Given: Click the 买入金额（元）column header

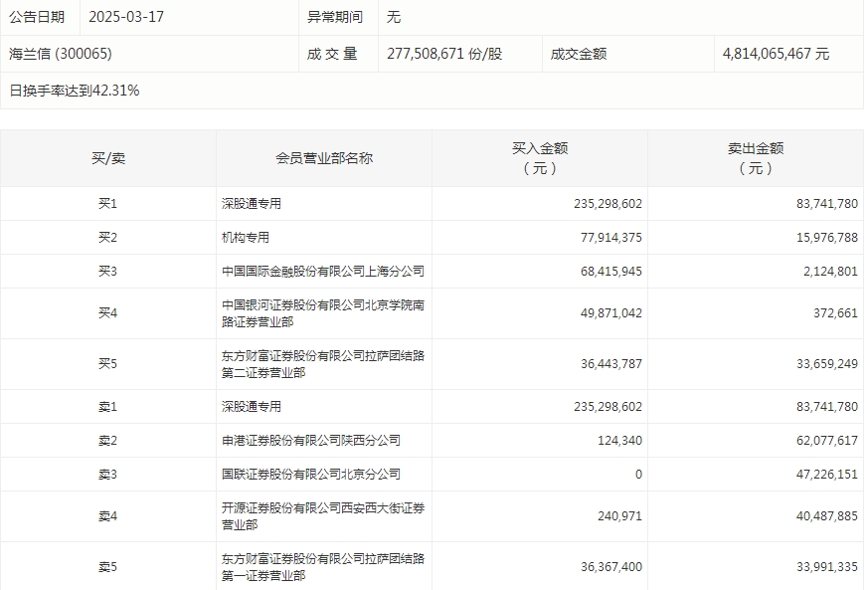Looking at the screenshot, I should (541, 156).
